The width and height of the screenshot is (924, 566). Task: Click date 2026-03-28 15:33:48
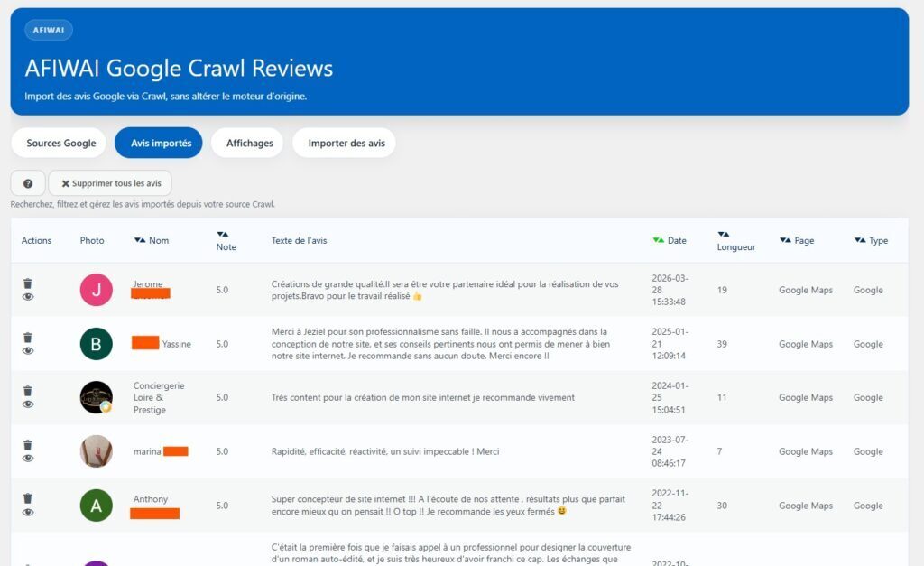pyautogui.click(x=670, y=290)
